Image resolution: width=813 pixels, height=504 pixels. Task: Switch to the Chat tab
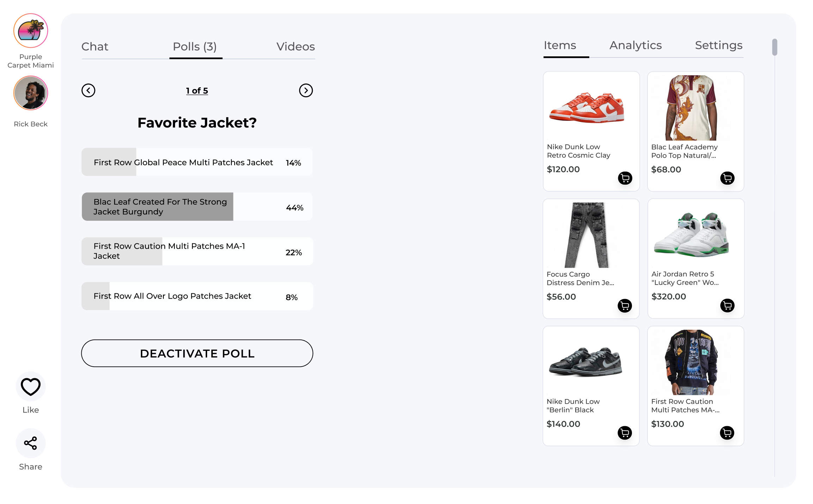[x=95, y=46]
